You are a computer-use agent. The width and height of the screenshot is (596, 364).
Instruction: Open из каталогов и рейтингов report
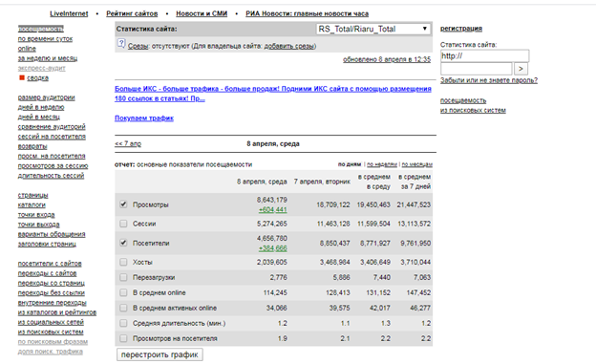(57, 312)
